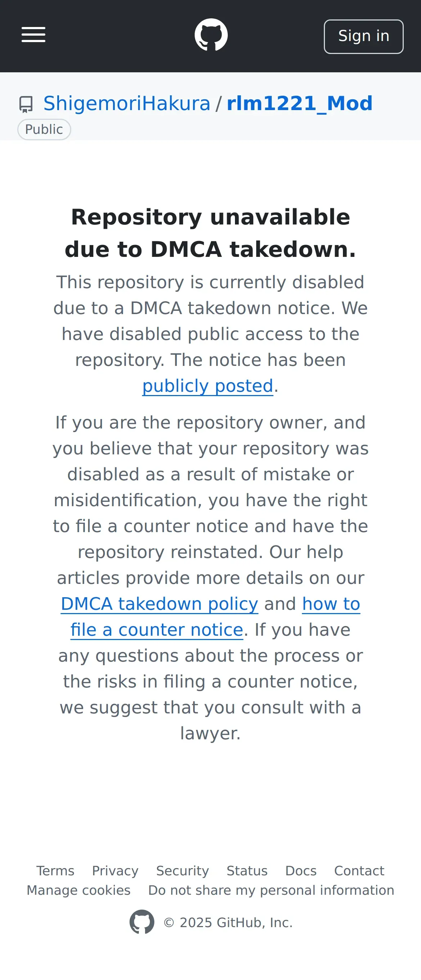Go to Terms in footer

coord(55,871)
